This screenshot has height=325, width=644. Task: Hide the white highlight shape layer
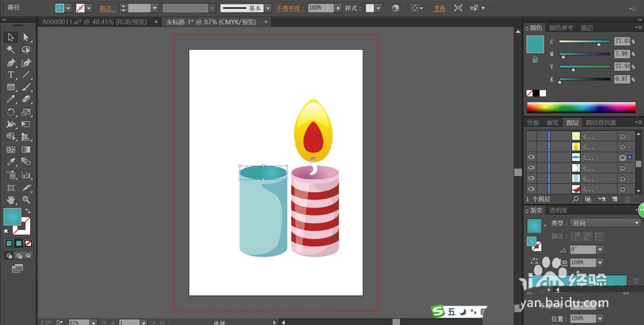tap(531, 168)
